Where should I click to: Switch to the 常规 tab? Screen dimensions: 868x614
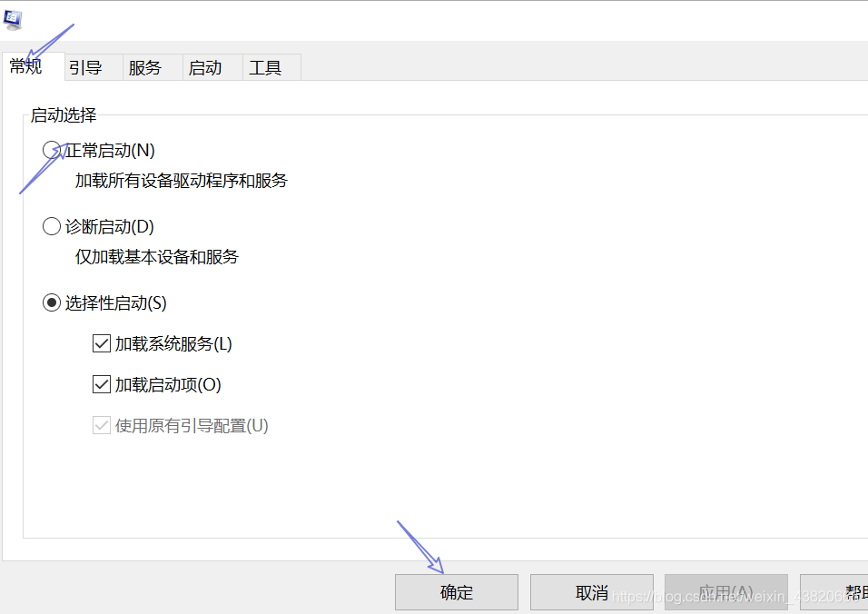coord(33,67)
